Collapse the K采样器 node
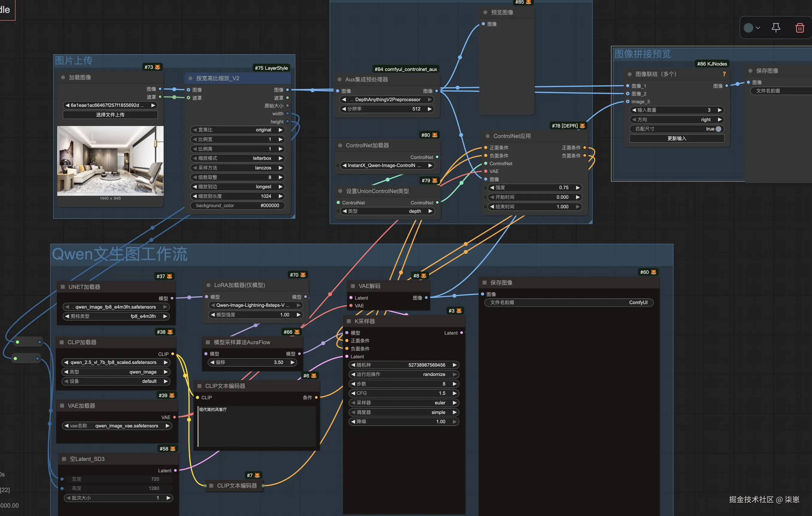The height and width of the screenshot is (516, 812). coord(349,321)
